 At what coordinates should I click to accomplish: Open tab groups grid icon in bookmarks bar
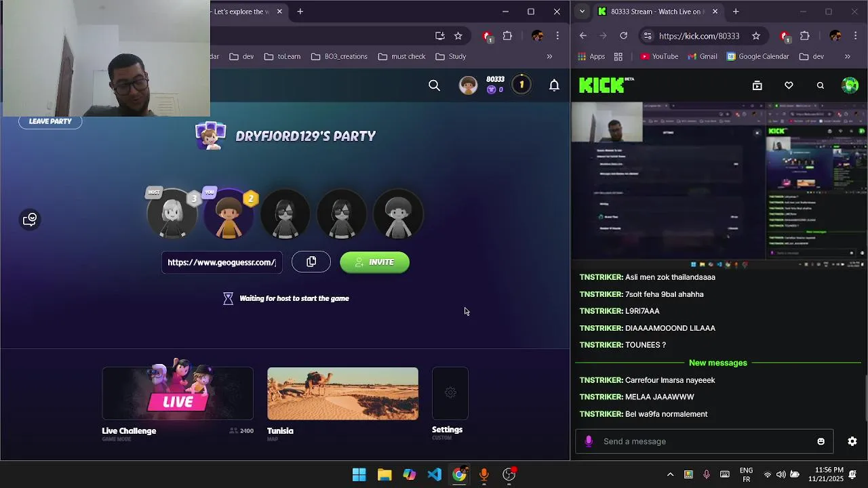pos(618,56)
